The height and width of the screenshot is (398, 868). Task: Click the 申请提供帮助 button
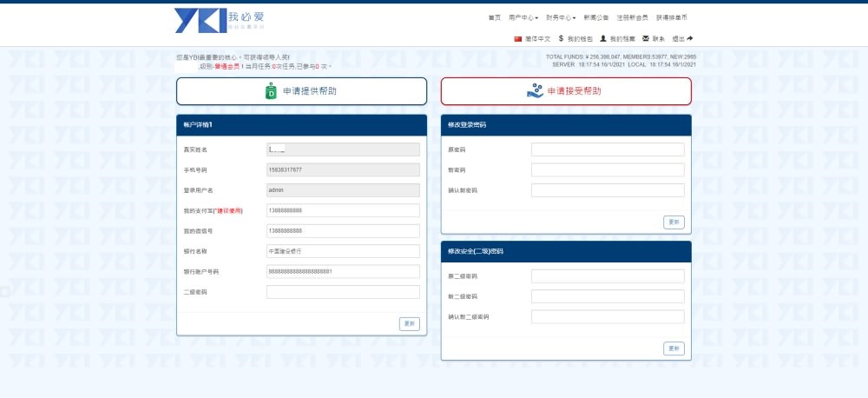(302, 91)
